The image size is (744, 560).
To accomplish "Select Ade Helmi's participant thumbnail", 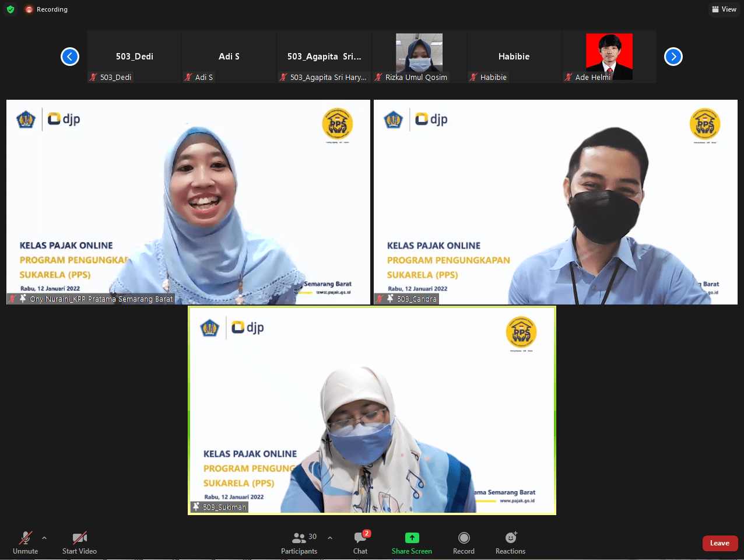I will click(609, 57).
